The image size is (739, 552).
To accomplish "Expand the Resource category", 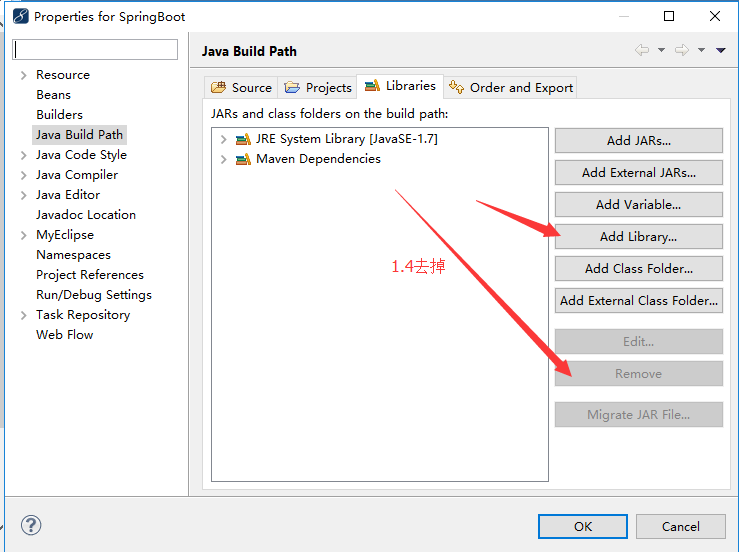I will 24,75.
